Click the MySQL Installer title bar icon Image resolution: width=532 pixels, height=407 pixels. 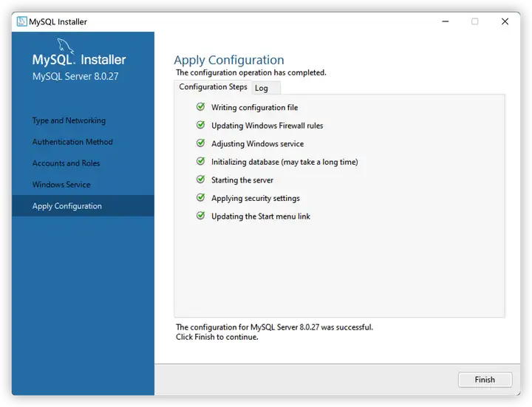coord(21,21)
